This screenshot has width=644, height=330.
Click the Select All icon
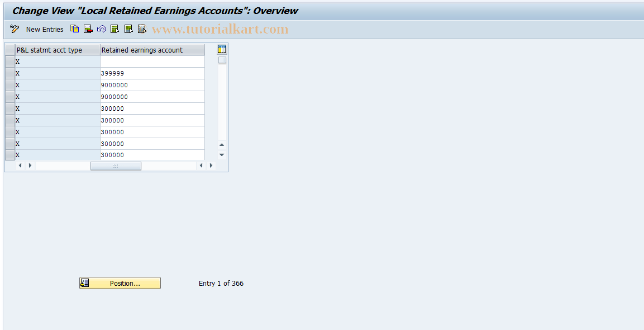[x=115, y=29]
